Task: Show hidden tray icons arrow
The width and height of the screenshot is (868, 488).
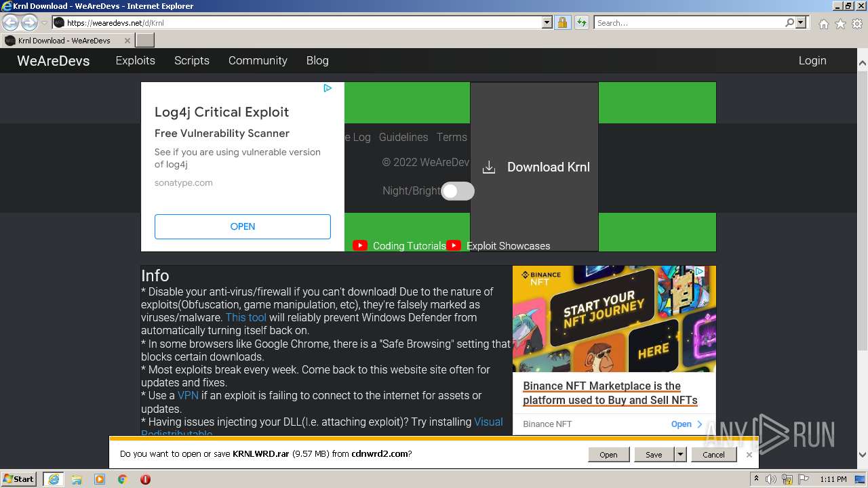Action: [x=757, y=479]
